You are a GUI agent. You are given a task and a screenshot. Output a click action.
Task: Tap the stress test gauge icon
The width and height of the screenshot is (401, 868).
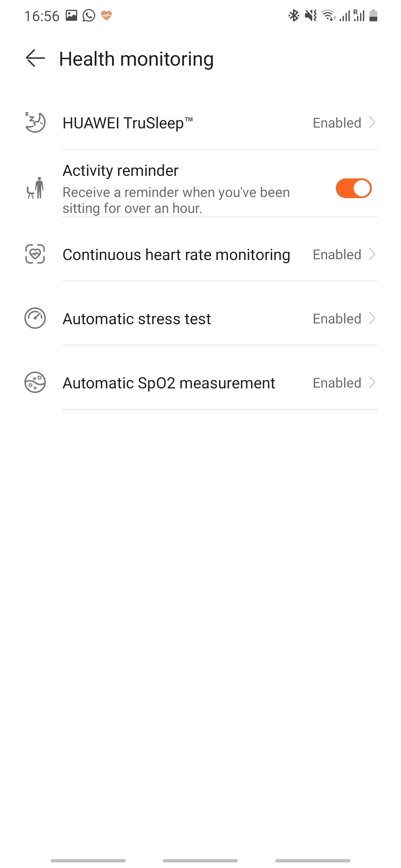coord(35,318)
